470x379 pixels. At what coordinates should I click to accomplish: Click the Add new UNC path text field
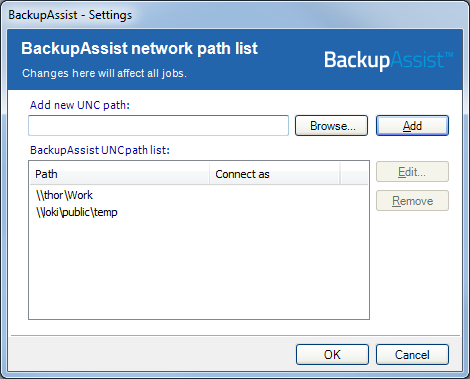158,126
